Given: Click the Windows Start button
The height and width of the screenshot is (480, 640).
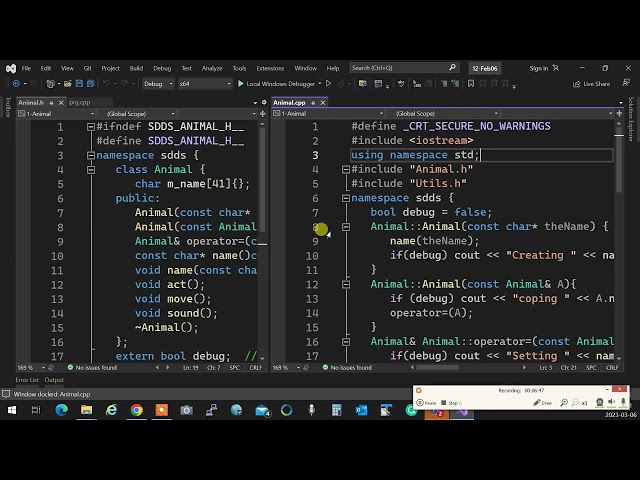Looking at the screenshot, I should (11, 410).
